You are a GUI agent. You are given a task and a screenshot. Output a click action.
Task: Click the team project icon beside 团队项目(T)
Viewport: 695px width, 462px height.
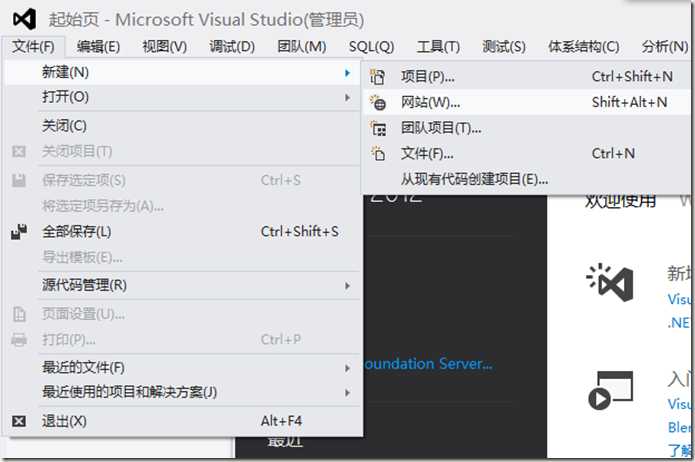[378, 128]
